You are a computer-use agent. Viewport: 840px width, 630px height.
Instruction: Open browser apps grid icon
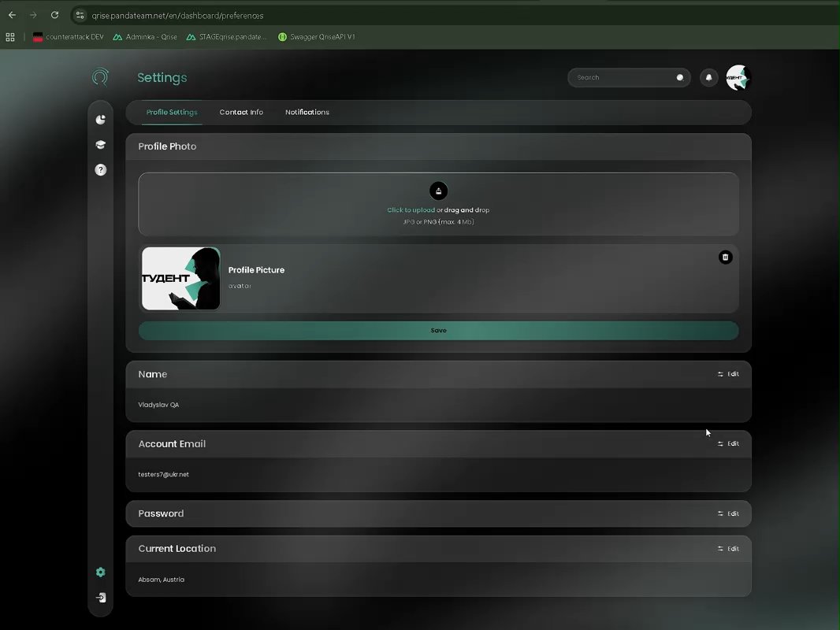(10, 37)
